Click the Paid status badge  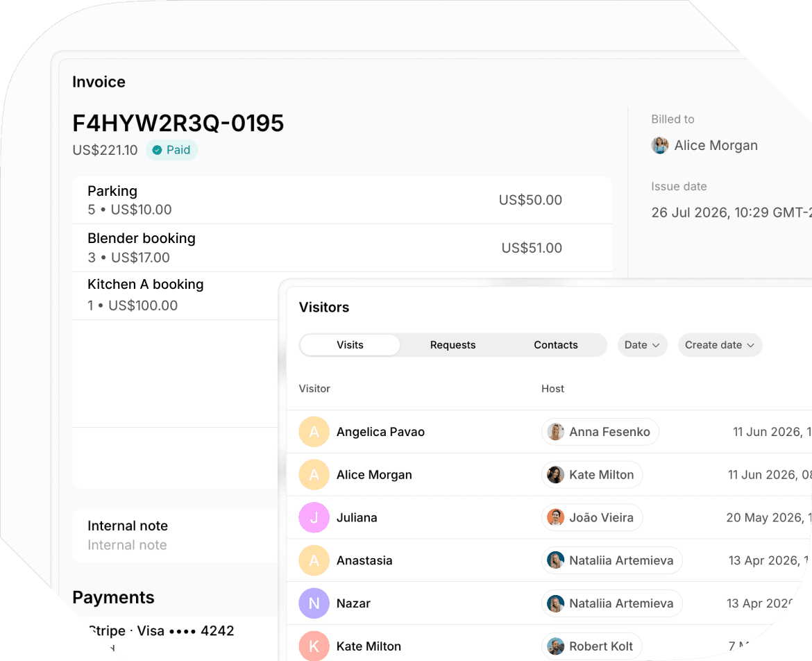tap(171, 150)
